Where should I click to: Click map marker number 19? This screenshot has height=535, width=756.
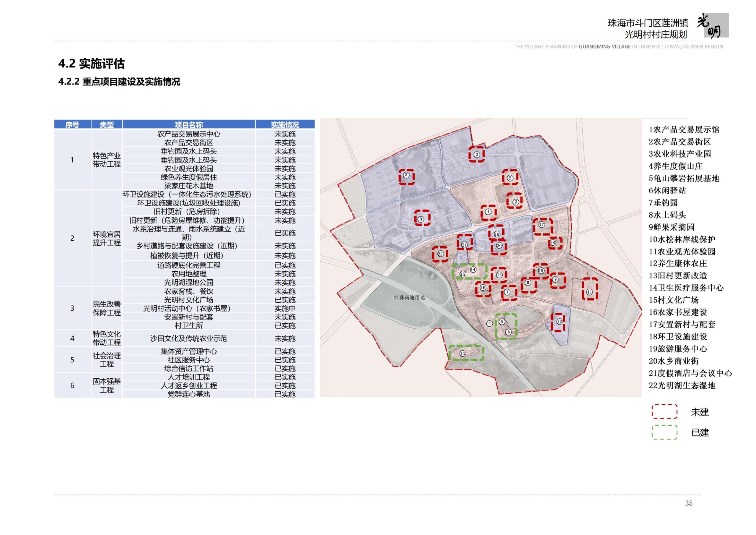pos(497,234)
